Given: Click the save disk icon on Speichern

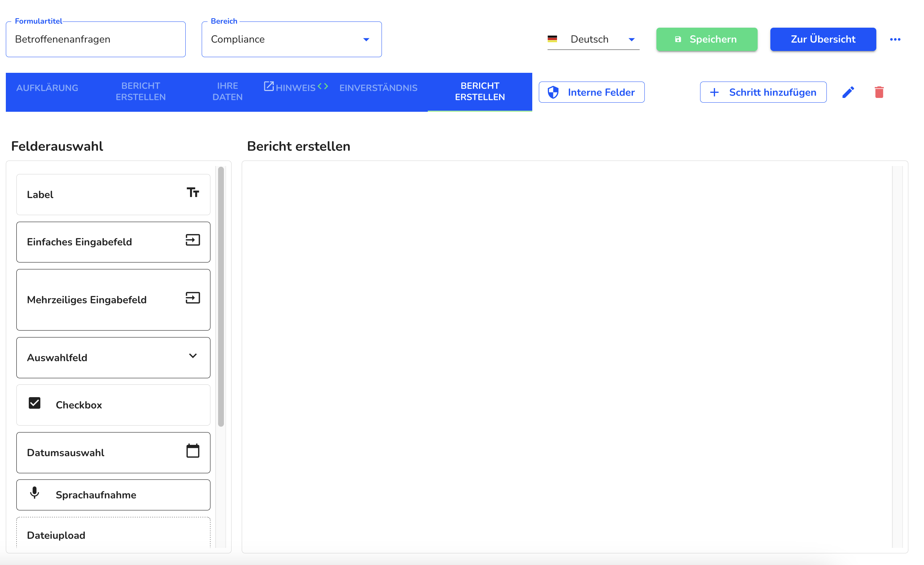Looking at the screenshot, I should pyautogui.click(x=678, y=39).
